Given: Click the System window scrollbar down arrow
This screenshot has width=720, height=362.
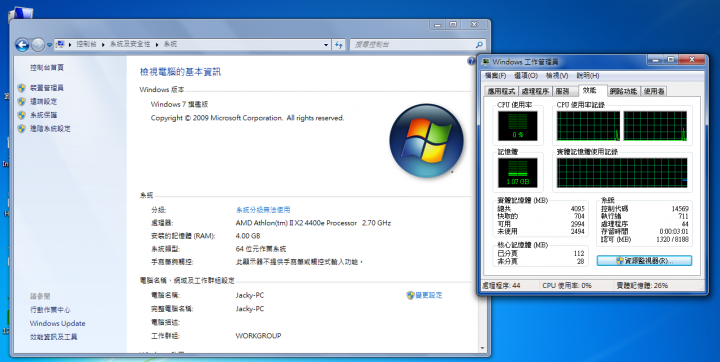Looking at the screenshot, I should (x=482, y=348).
